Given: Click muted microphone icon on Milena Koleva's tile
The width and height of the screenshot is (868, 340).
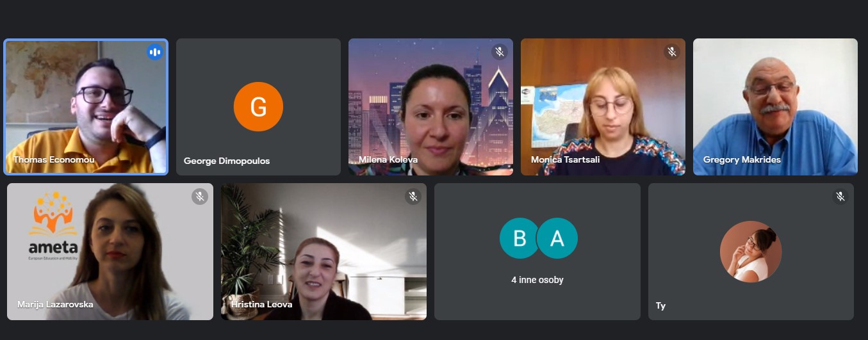Looking at the screenshot, I should [x=500, y=52].
